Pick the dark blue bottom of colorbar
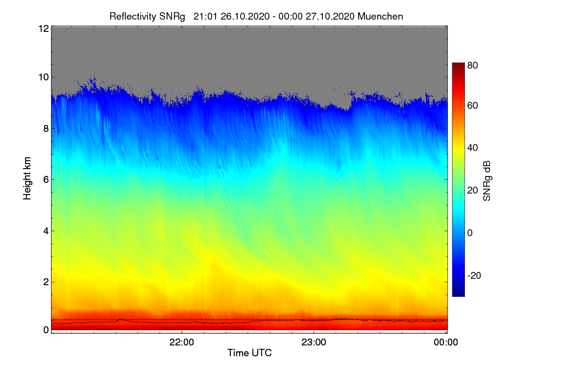 [458, 293]
